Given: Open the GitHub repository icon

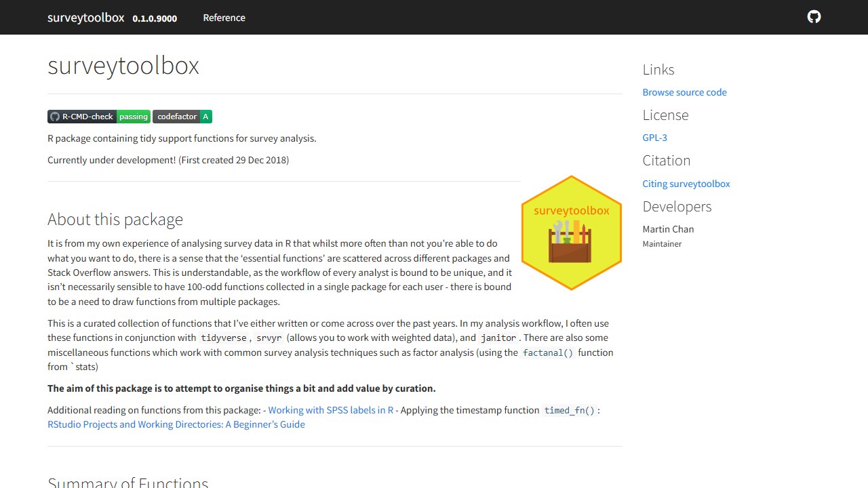Looking at the screenshot, I should [x=814, y=17].
